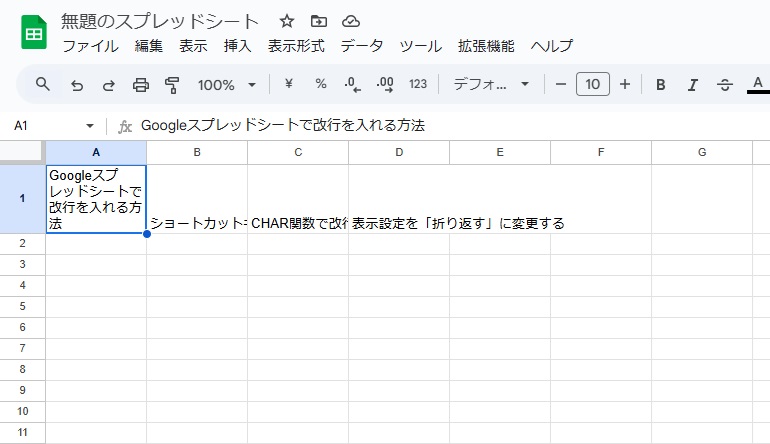
Task: Click into the formula bar text
Action: point(283,126)
